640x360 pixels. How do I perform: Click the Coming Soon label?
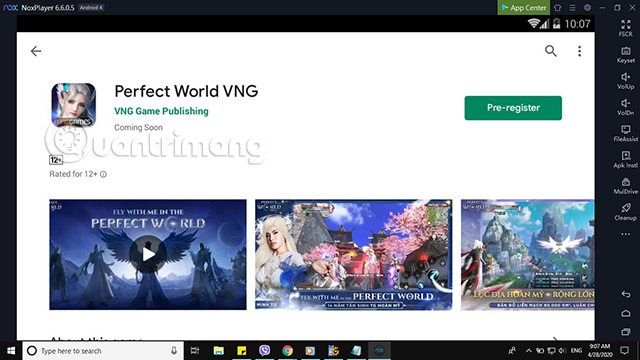coord(138,127)
